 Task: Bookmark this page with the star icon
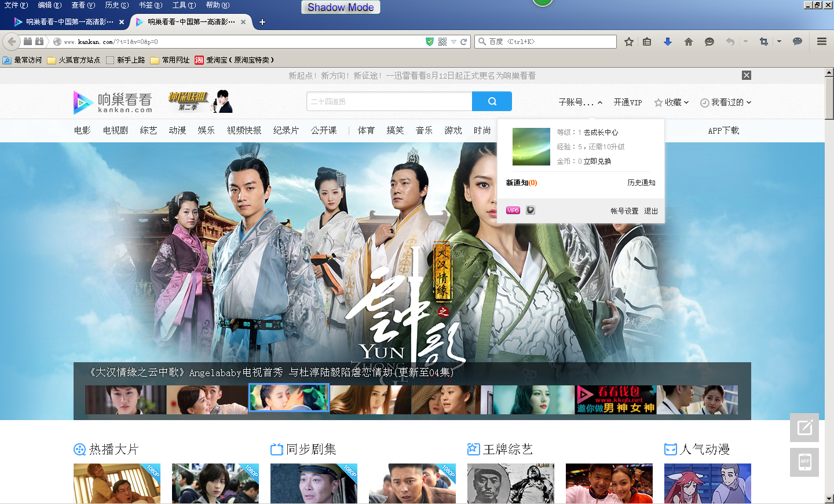click(629, 42)
